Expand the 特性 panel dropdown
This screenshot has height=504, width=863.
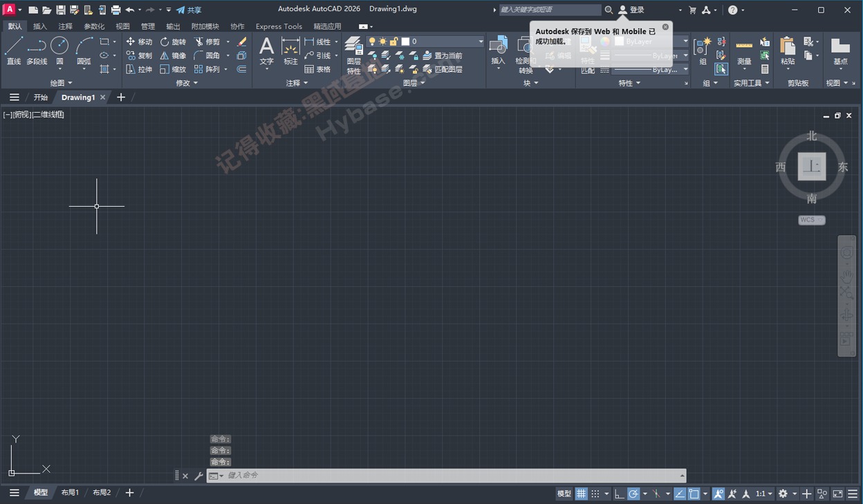click(629, 83)
